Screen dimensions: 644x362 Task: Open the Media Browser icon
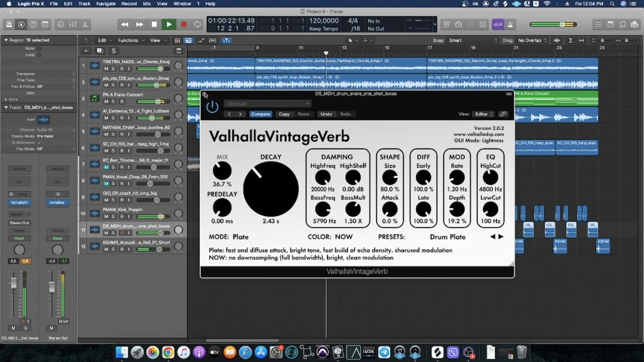click(x=634, y=24)
